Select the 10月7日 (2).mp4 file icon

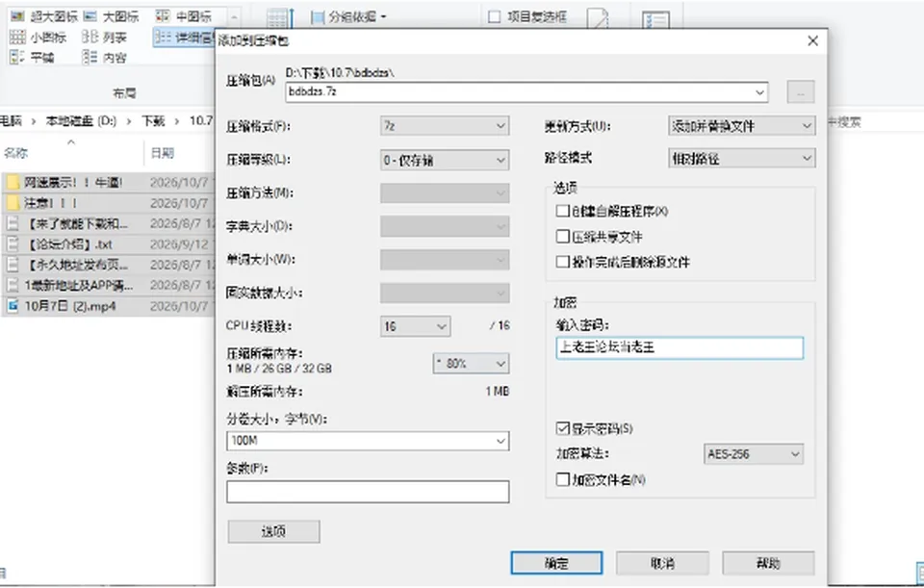point(13,306)
